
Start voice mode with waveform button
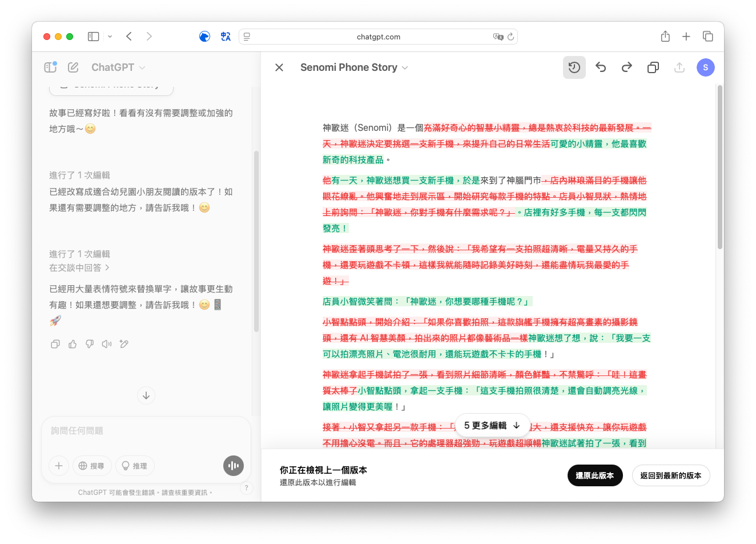click(233, 466)
